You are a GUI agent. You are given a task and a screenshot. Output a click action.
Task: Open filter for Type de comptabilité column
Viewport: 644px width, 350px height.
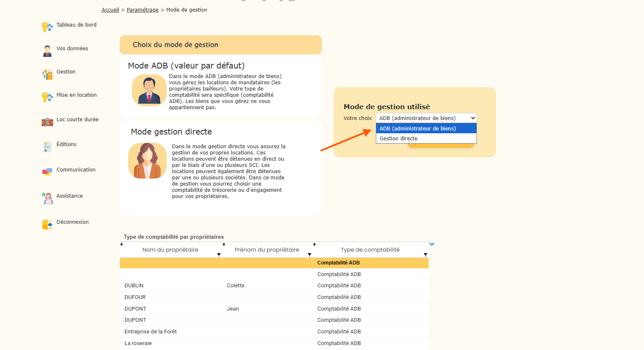(425, 255)
